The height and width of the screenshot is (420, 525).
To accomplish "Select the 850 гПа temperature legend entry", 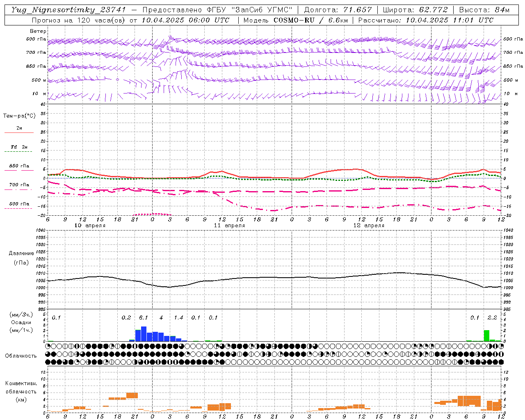I will (19, 166).
